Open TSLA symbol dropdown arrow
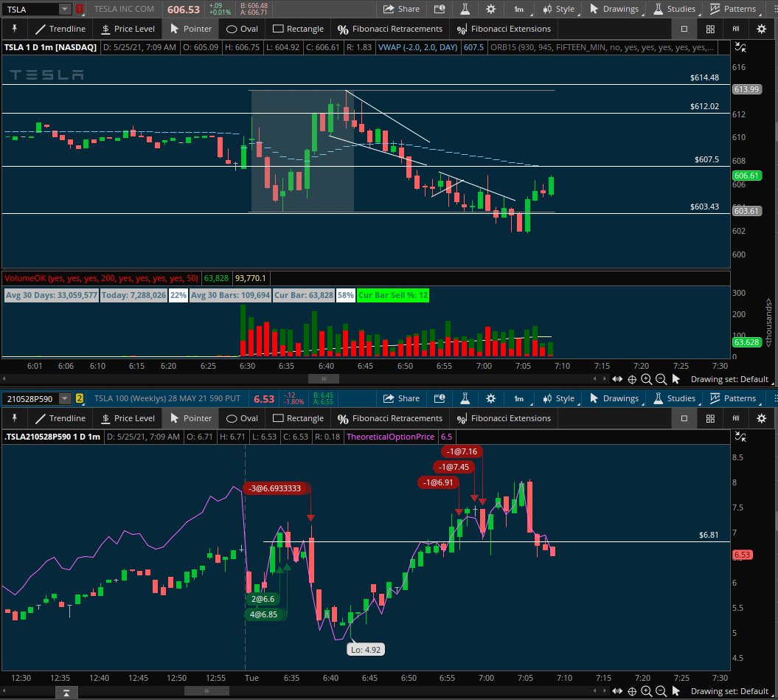This screenshot has width=778, height=700. point(64,9)
